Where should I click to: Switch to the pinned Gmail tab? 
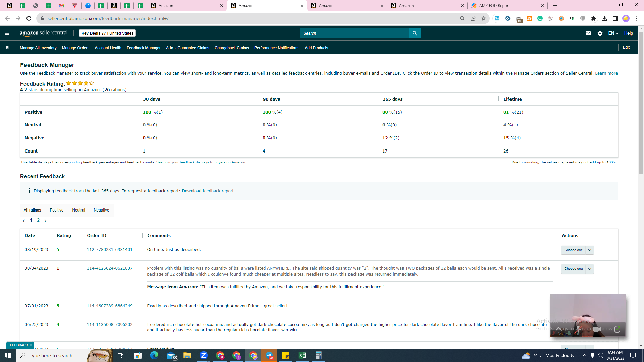click(x=62, y=6)
